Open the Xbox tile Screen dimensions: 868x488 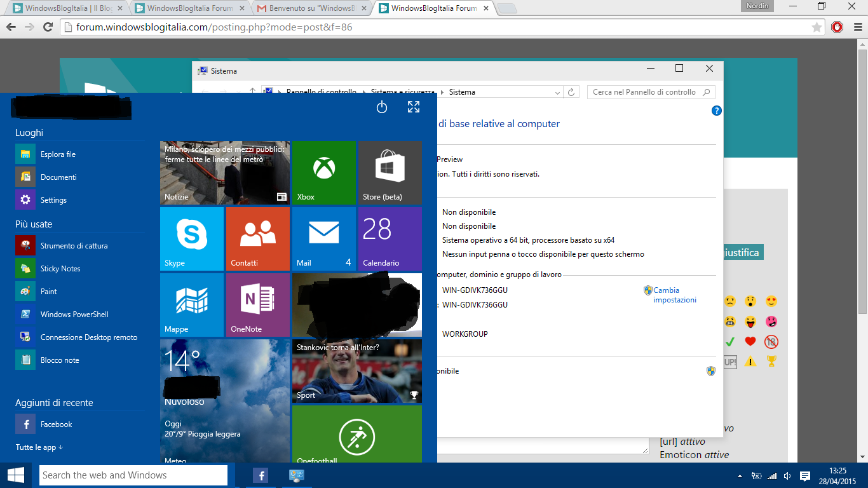(323, 173)
